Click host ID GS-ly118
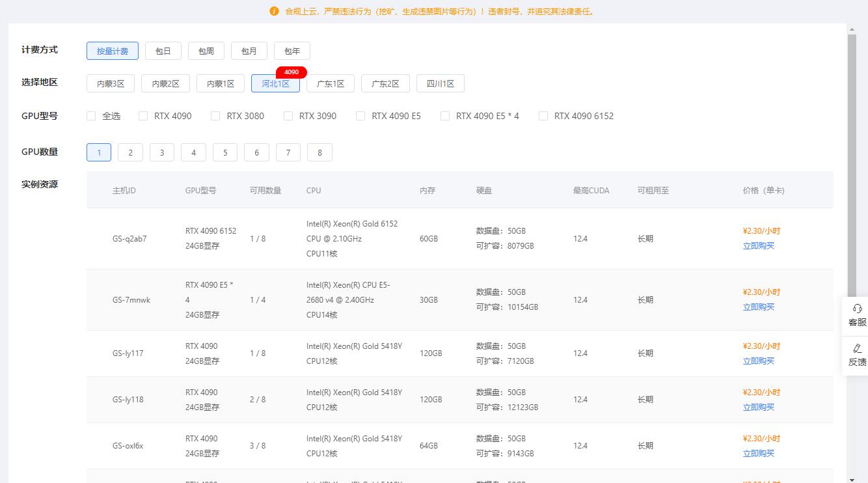Screen dimensions: 868x483 click(128, 400)
